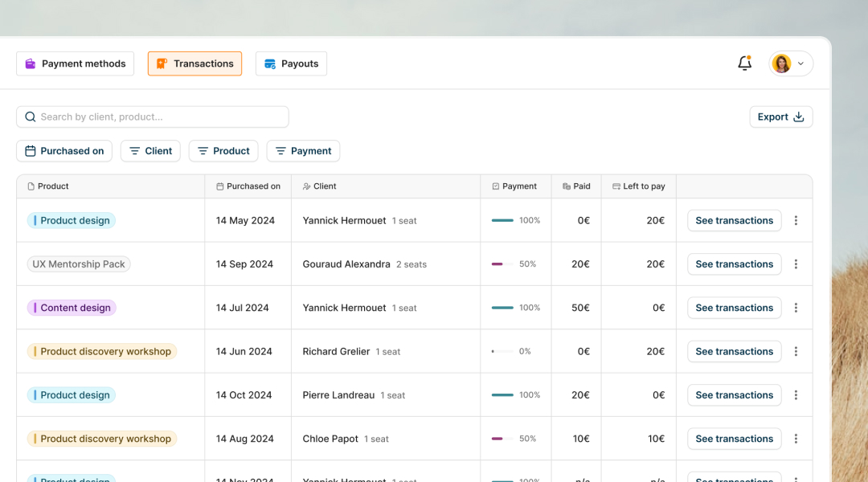Image resolution: width=868 pixels, height=482 pixels.
Task: Click the person icon in Client column header
Action: (x=306, y=186)
